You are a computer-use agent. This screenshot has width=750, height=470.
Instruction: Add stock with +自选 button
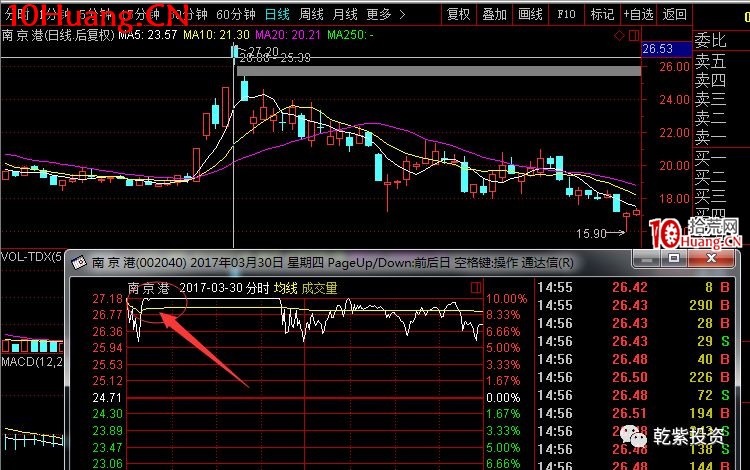point(639,15)
